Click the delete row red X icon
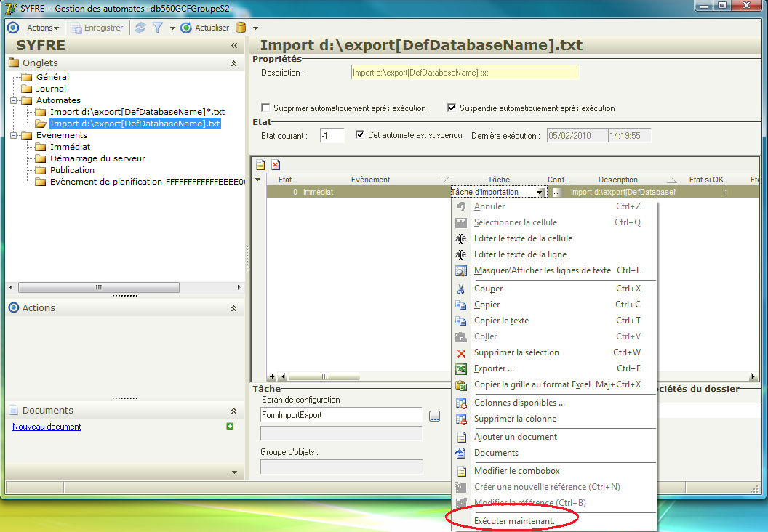The image size is (768, 532). [276, 165]
